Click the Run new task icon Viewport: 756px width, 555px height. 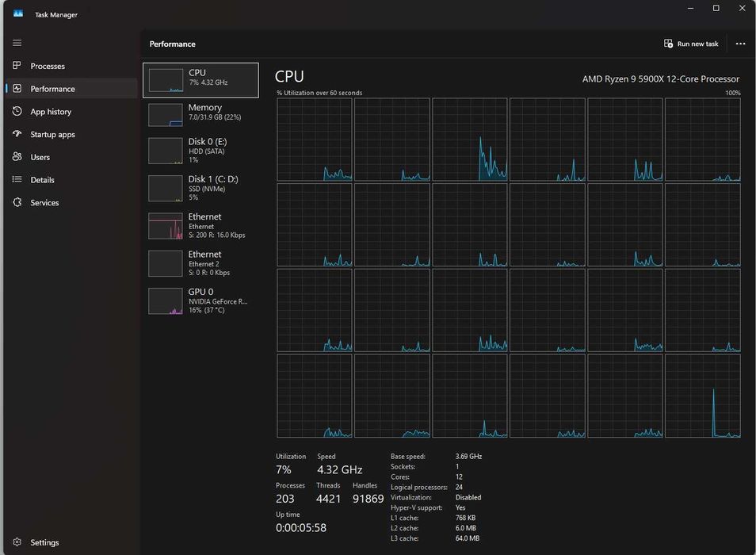[668, 44]
